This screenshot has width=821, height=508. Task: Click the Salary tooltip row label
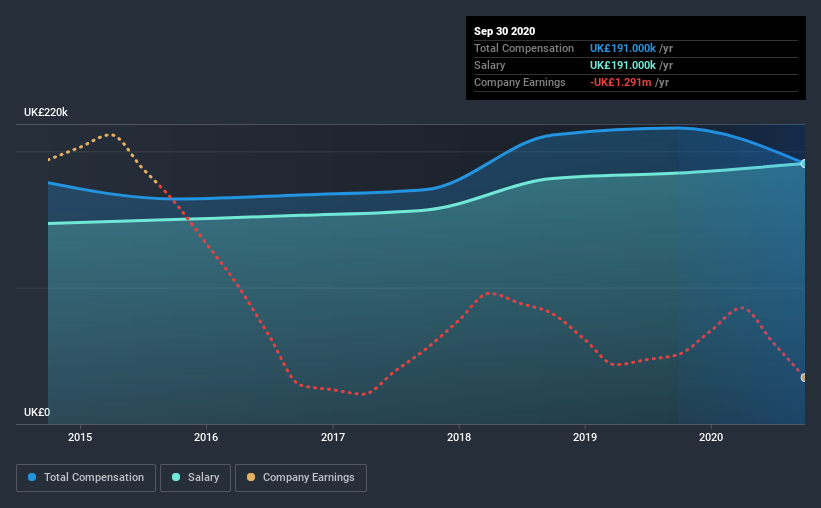[490, 65]
